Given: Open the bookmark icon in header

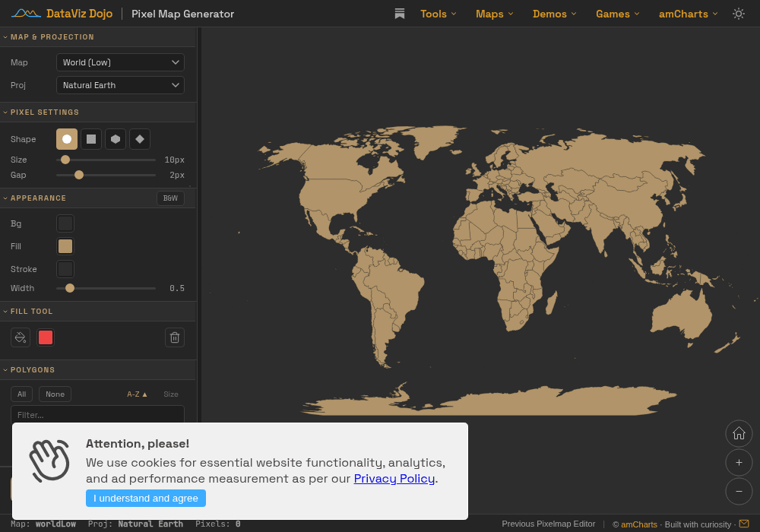Looking at the screenshot, I should point(400,14).
